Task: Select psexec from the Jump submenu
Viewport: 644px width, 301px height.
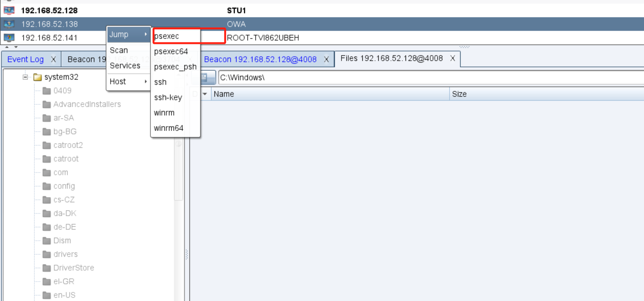Action: tap(167, 36)
